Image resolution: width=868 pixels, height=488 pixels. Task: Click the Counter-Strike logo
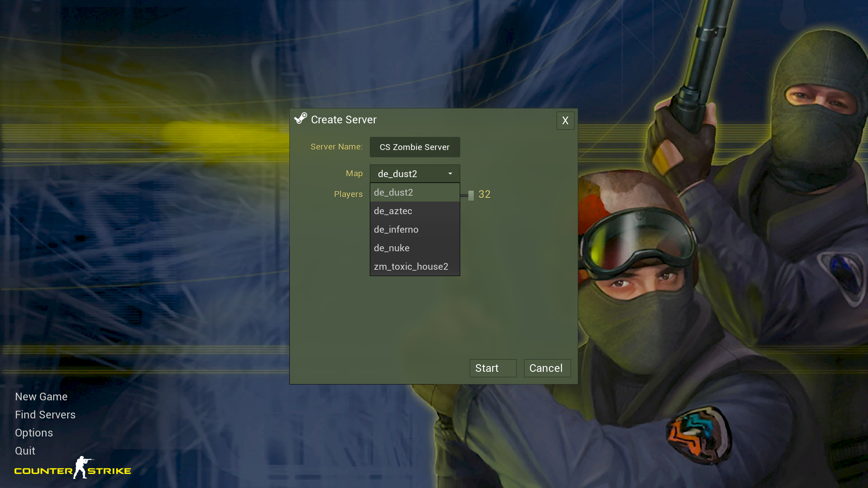pyautogui.click(x=73, y=469)
